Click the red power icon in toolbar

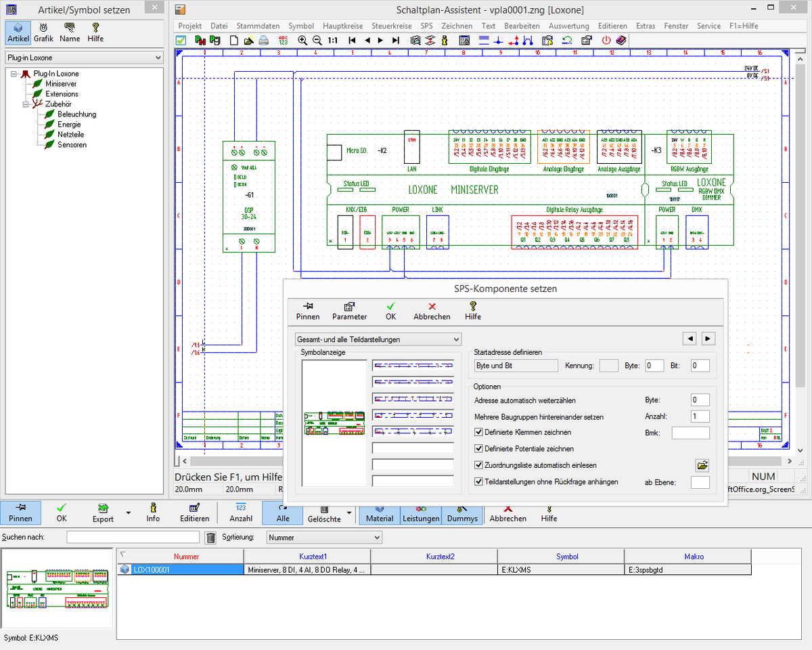pos(606,41)
